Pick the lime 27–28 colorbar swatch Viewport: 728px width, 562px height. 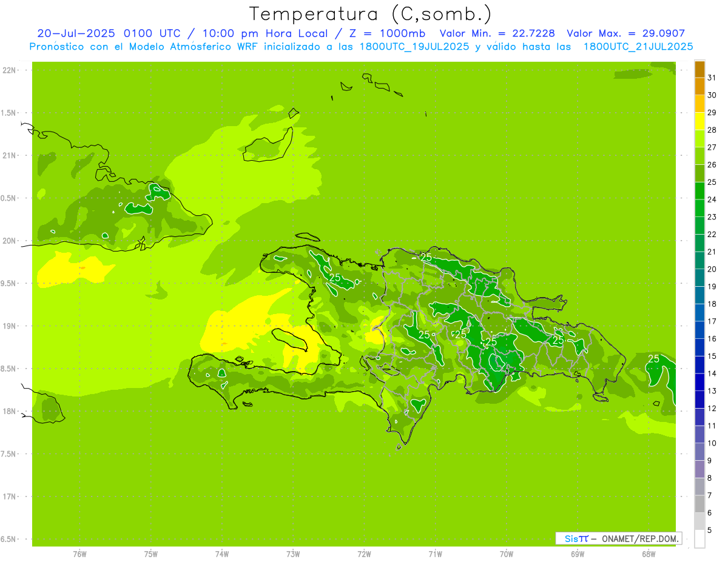coord(699,138)
